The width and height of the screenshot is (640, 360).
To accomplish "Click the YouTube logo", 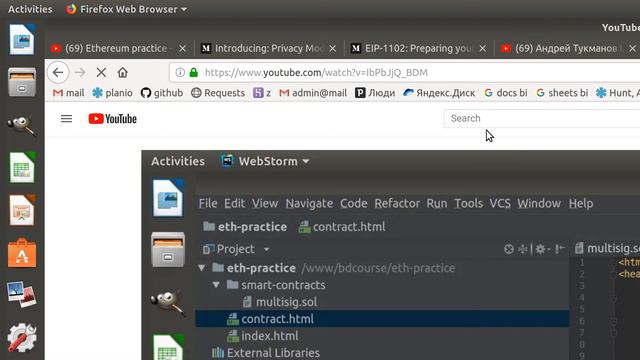I will (x=113, y=119).
